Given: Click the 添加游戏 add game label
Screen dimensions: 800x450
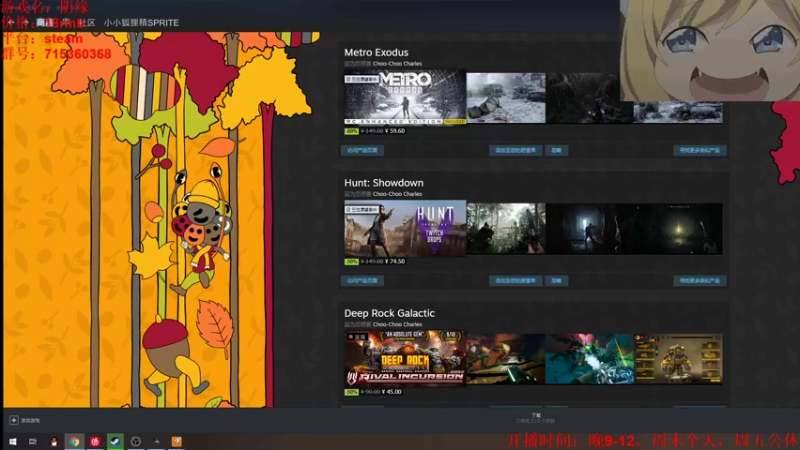Looking at the screenshot, I should tap(30, 420).
